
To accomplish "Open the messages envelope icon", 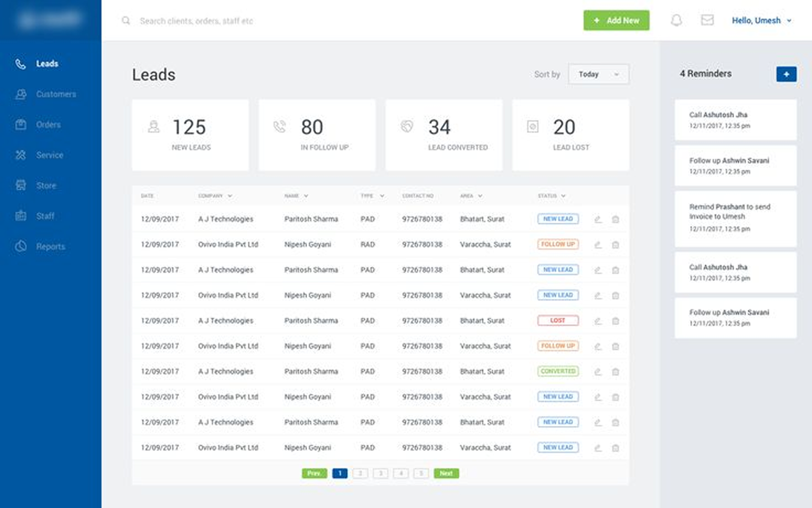I will (x=707, y=20).
